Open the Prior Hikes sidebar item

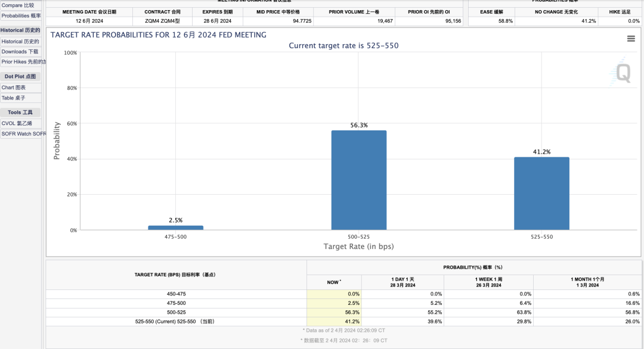point(23,62)
